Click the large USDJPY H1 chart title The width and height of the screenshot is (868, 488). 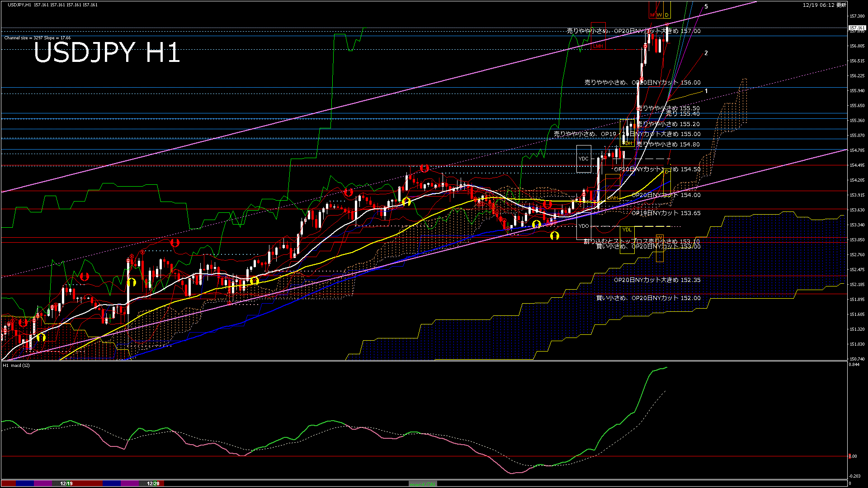tap(107, 53)
